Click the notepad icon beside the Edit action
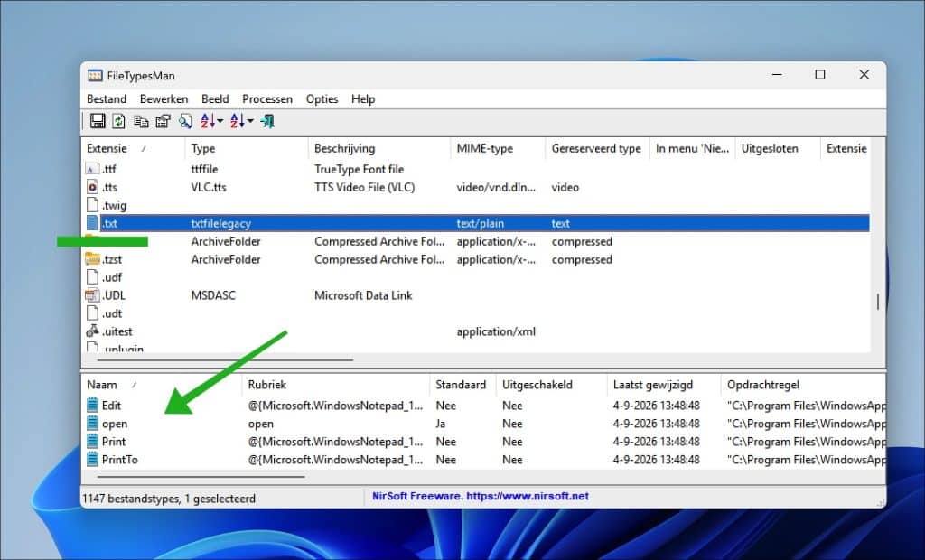This screenshot has height=560, width=925. (93, 406)
